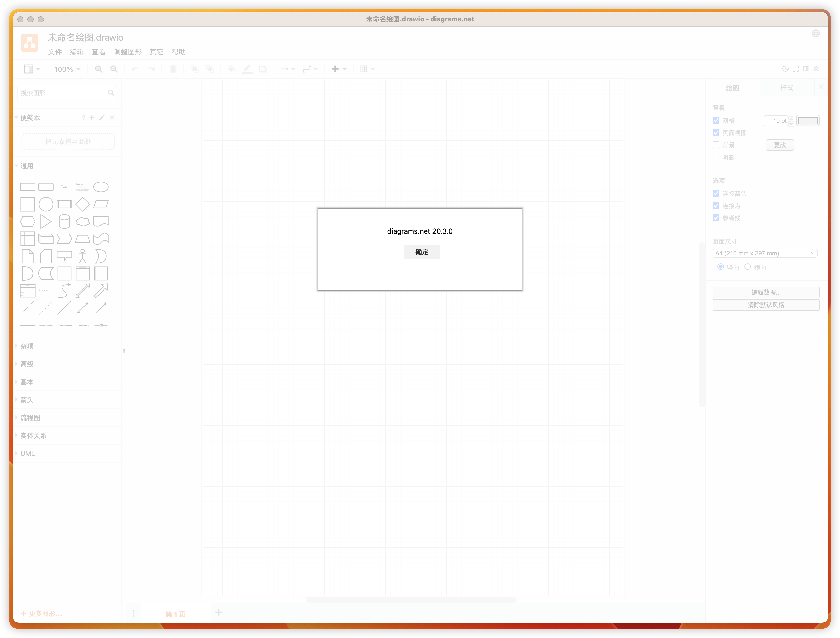
Task: Click the line color pencil icon
Action: click(247, 69)
